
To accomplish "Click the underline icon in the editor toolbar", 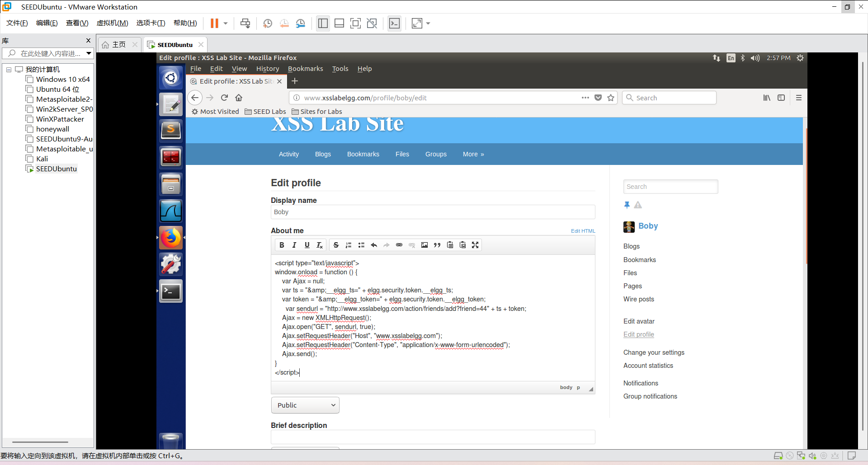I will pyautogui.click(x=307, y=245).
